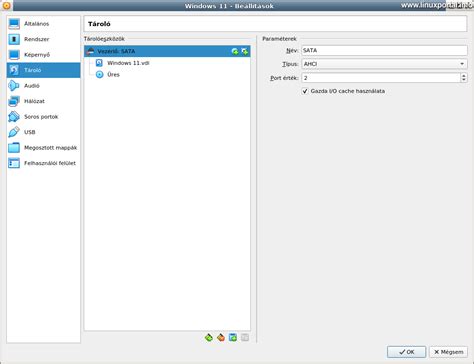
Task: Click the empty optical disc icon
Action: [99, 75]
